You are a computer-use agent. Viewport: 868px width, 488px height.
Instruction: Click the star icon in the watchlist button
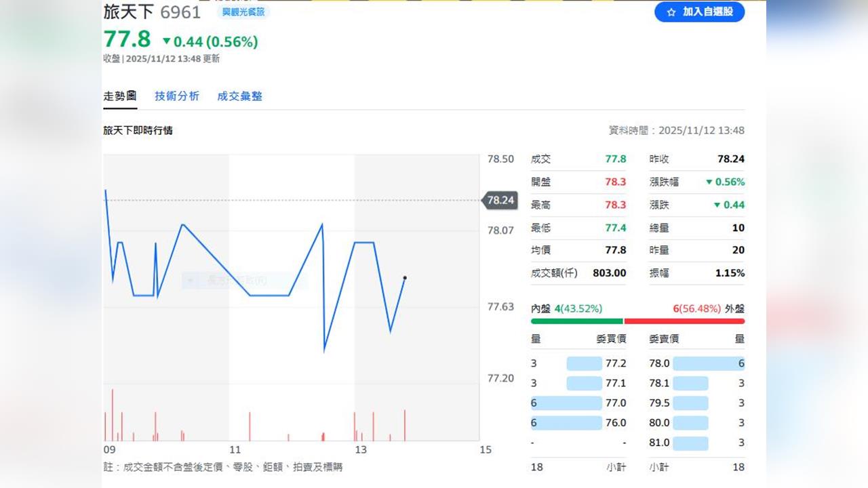tap(671, 12)
